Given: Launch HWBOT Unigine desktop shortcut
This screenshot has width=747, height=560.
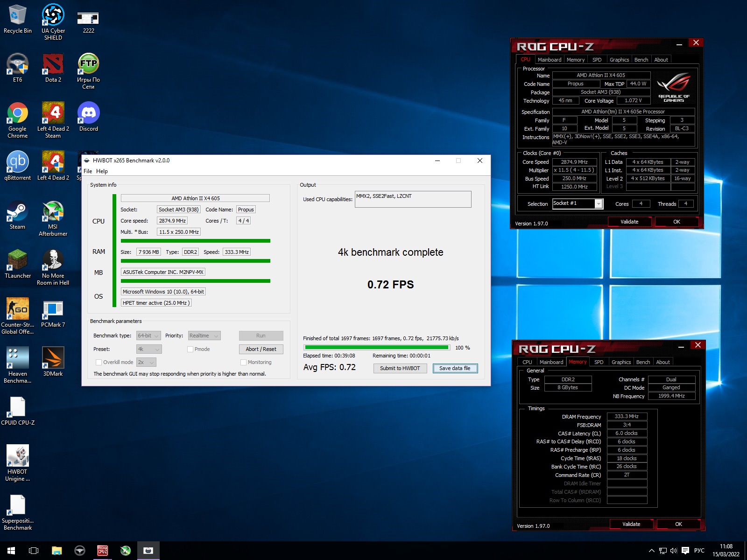Looking at the screenshot, I should click(18, 463).
